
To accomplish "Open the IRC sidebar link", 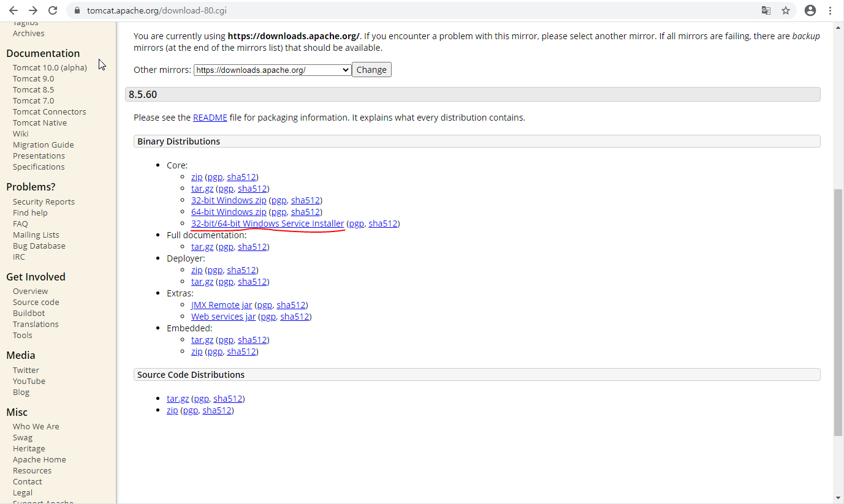I will pos(19,257).
